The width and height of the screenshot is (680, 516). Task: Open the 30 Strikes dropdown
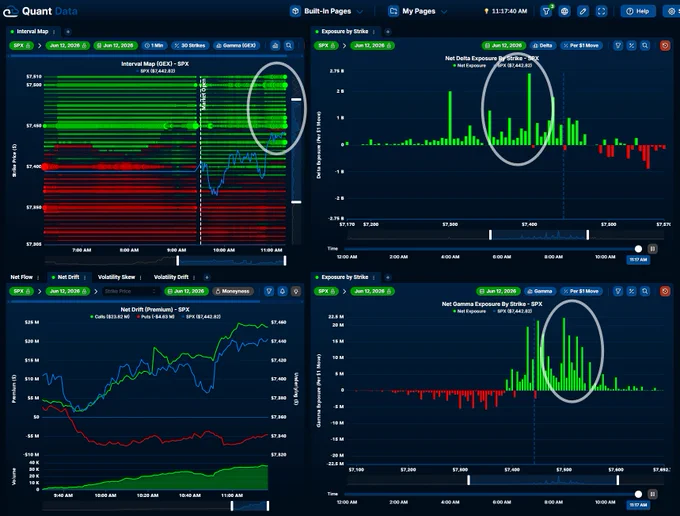pyautogui.click(x=190, y=46)
